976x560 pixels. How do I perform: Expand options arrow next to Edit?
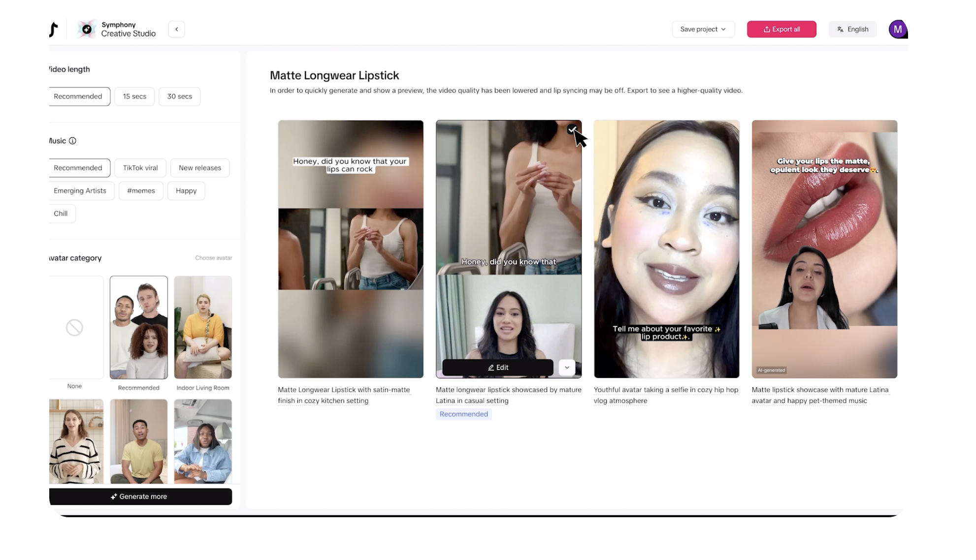567,368
